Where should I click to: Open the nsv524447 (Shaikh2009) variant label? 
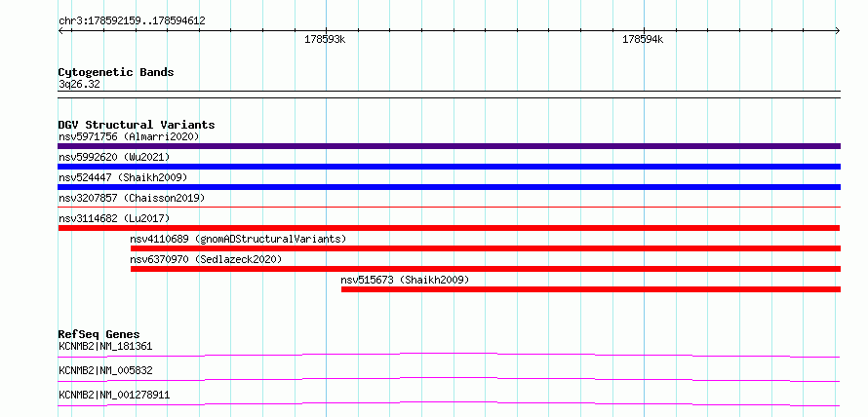click(x=123, y=177)
